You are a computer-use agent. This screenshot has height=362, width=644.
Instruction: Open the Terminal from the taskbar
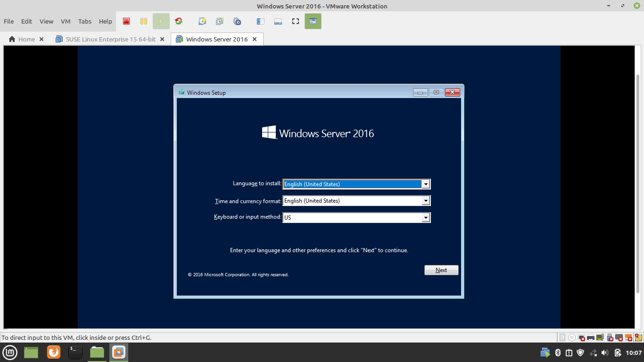coord(75,352)
